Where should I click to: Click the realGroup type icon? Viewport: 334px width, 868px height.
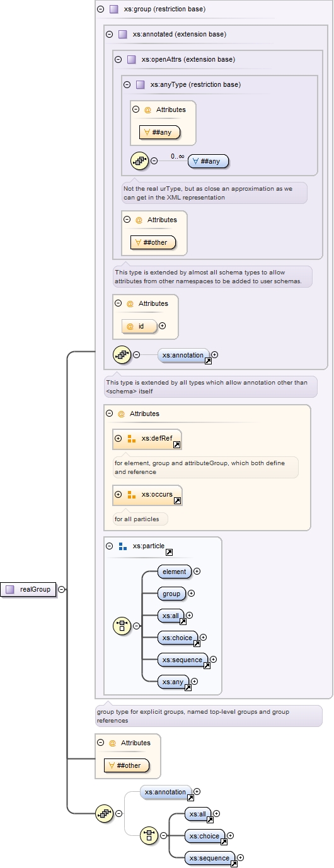(9, 590)
